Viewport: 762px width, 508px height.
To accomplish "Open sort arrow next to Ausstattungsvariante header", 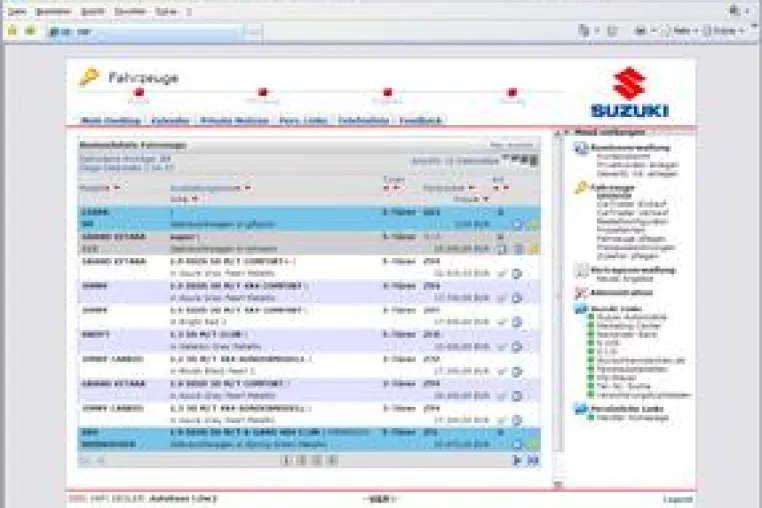I will point(247,188).
